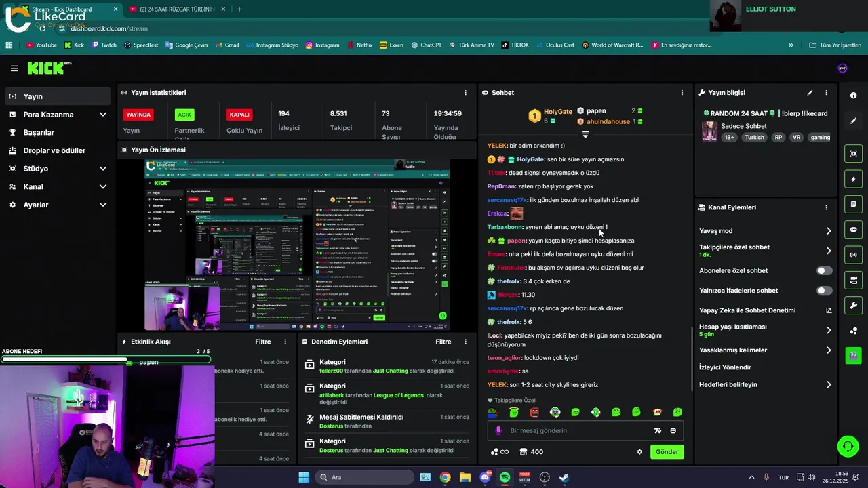The height and width of the screenshot is (488, 868).
Task: Click username papen in chat
Action: coord(517,241)
